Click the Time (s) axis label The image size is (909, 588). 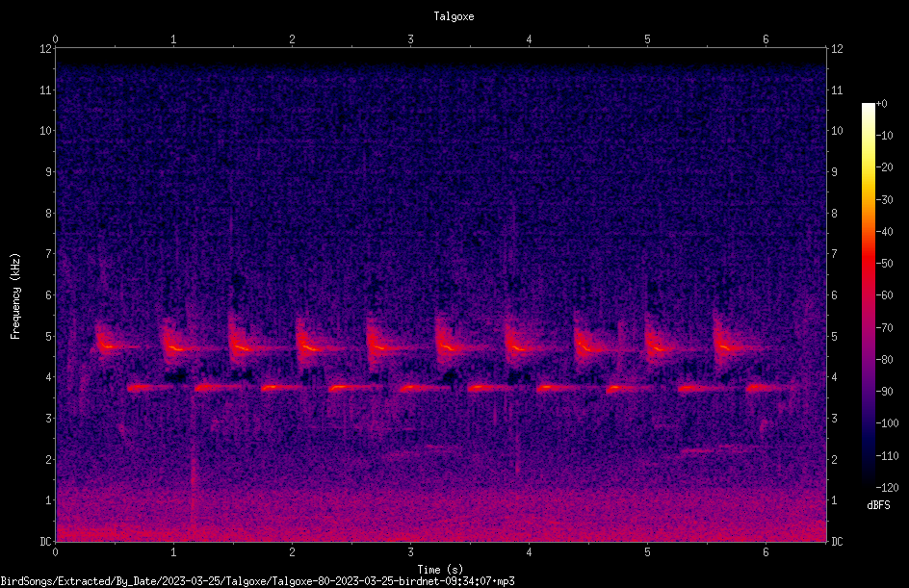click(x=441, y=570)
